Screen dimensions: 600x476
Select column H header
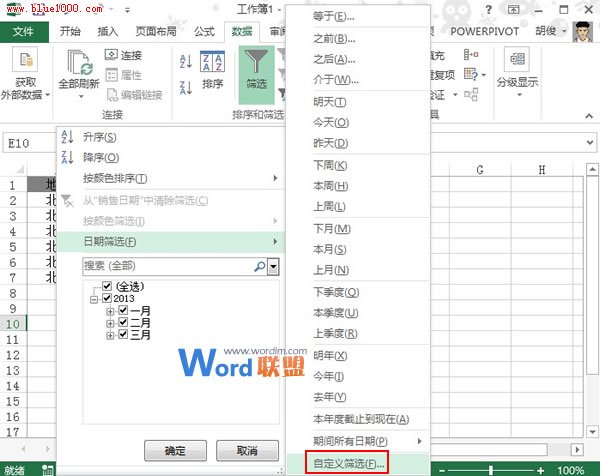(x=542, y=170)
